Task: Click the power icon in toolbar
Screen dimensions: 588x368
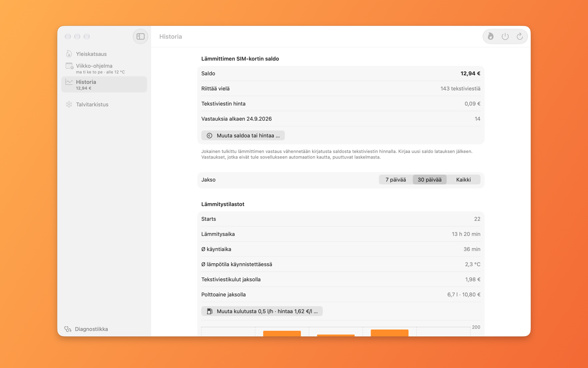Action: coord(505,36)
